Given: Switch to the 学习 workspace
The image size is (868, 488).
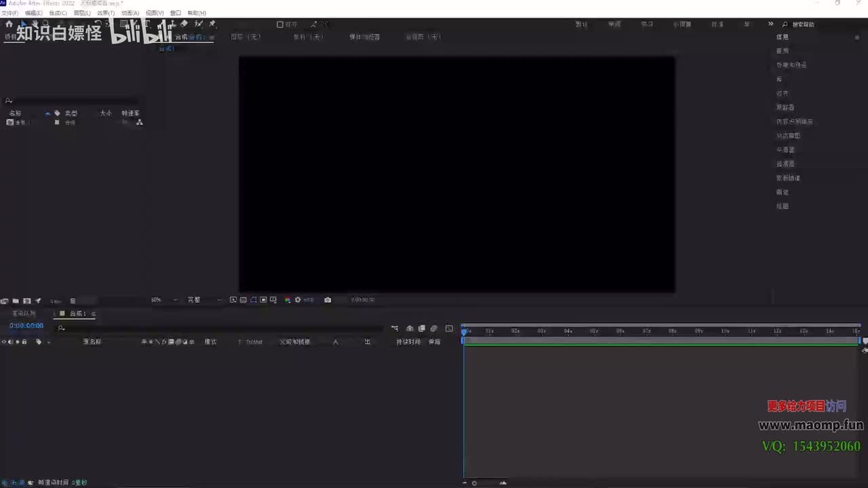Looking at the screenshot, I should pos(647,24).
